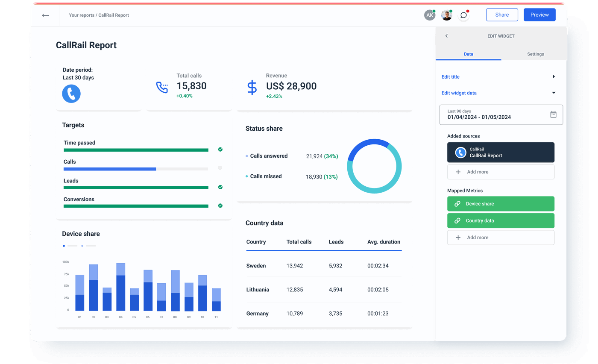Select the dollar icon beside Revenue

(x=252, y=87)
